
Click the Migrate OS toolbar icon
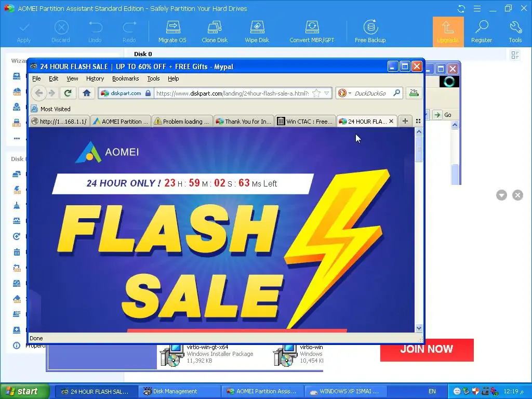(172, 32)
